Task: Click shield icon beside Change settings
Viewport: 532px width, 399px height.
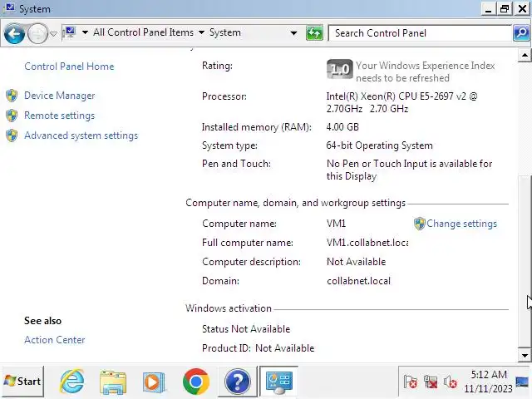Action: (x=419, y=224)
